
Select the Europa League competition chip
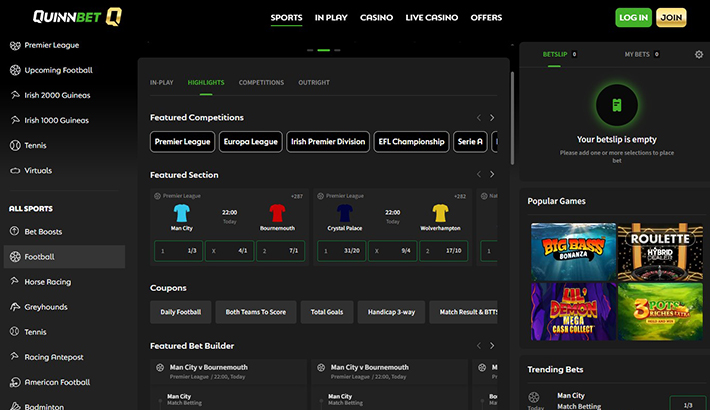250,142
